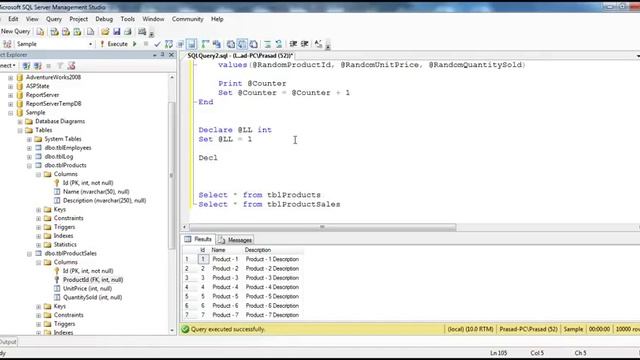The width and height of the screenshot is (640, 360).
Task: Click the Execute button
Action: [114, 44]
